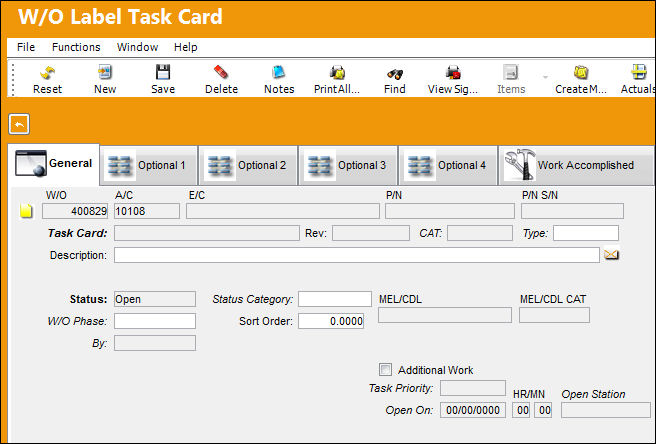656x444 pixels.
Task: Open toolbar overflow arrow after Items
Action: tap(545, 77)
